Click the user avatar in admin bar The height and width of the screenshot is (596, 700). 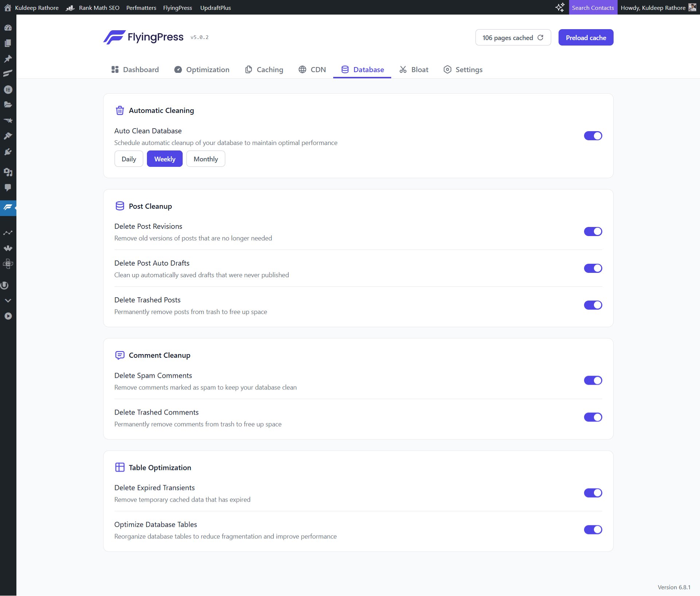click(692, 7)
